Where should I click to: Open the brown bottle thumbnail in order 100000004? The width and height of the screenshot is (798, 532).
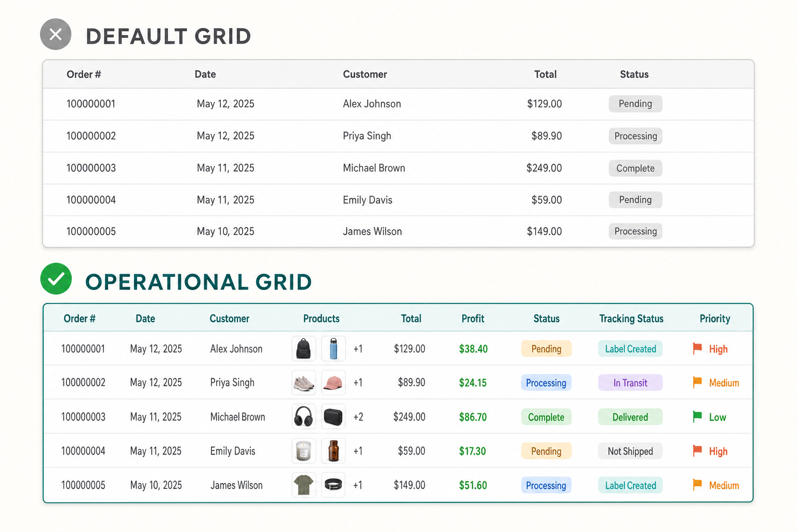pos(334,451)
